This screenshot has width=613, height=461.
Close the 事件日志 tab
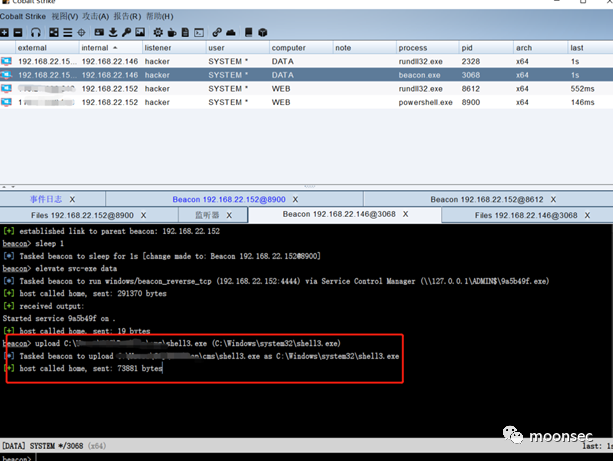pos(72,199)
